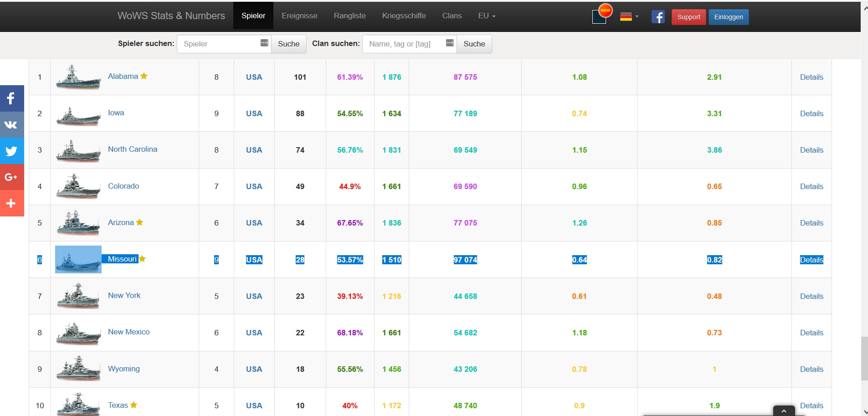Click the gold star next to Missouri
The height and width of the screenshot is (416, 868).
tap(142, 259)
